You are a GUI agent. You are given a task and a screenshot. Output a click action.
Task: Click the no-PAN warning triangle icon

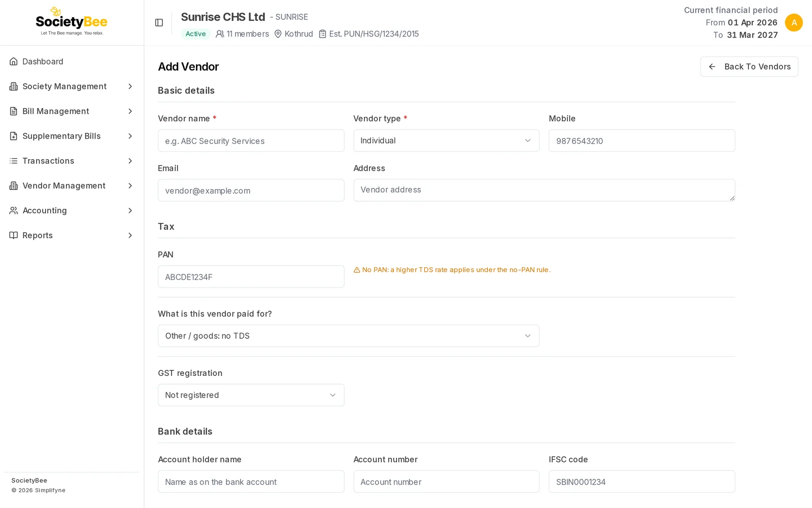click(357, 270)
